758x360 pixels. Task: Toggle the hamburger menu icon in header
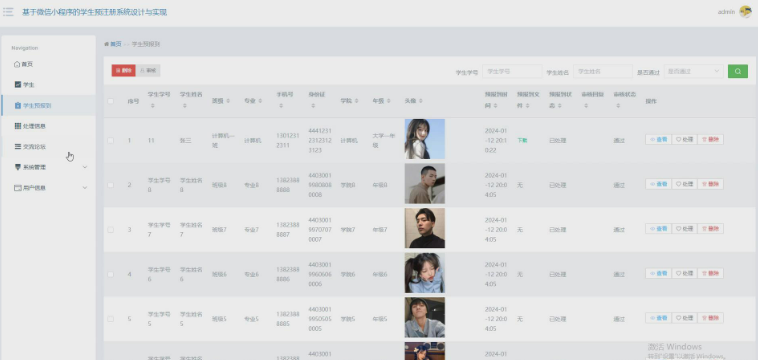coord(8,12)
